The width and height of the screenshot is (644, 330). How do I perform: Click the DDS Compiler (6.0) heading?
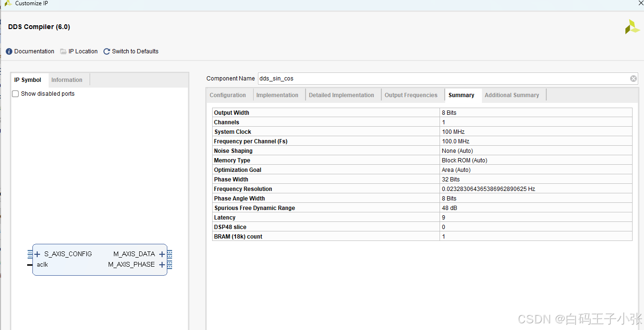point(39,27)
